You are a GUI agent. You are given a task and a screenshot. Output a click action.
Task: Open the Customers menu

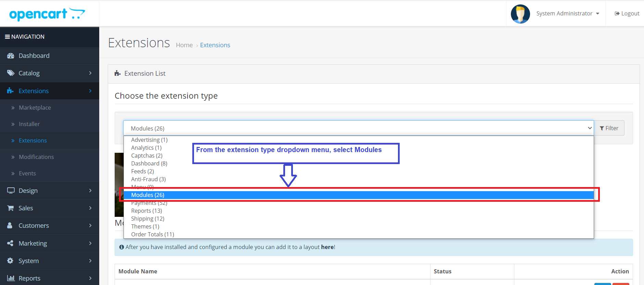[50, 225]
